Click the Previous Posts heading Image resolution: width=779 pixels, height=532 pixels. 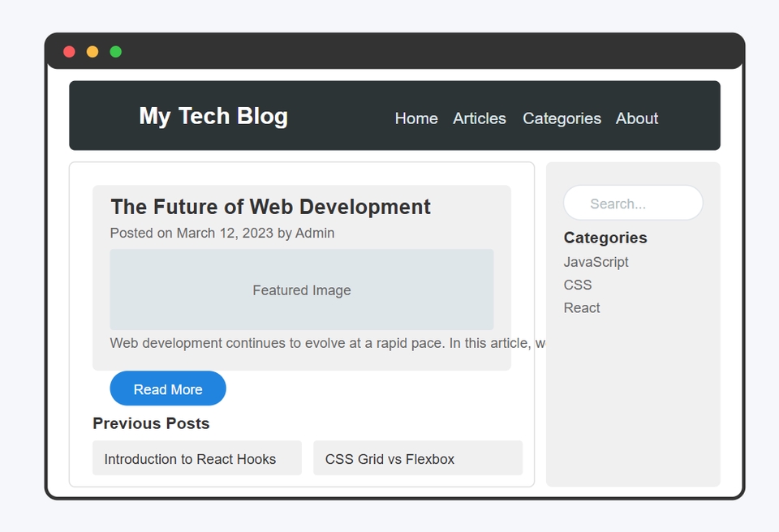[x=151, y=423]
